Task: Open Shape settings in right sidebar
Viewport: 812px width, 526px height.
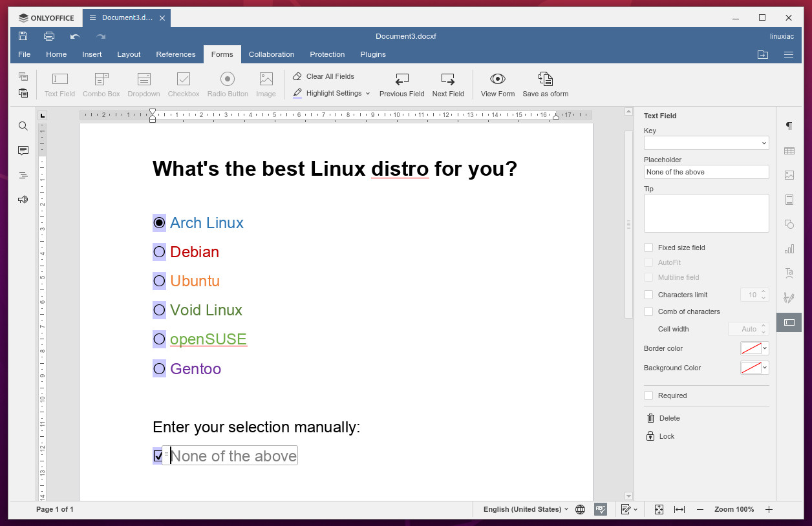Action: [789, 224]
